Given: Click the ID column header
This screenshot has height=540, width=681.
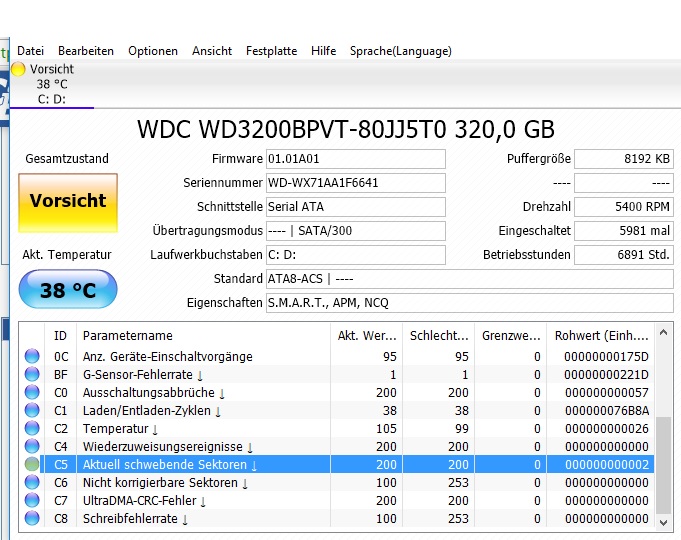Looking at the screenshot, I should 60,335.
